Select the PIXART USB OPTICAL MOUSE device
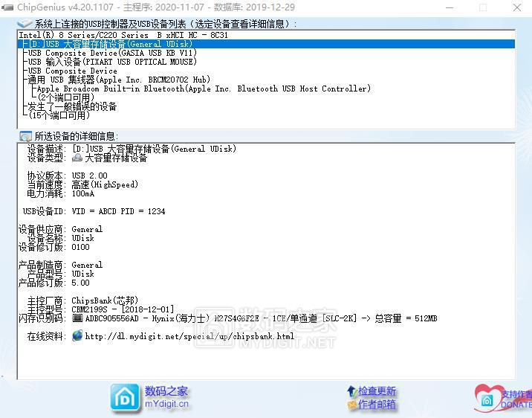Image resolution: width=532 pixels, height=418 pixels. click(x=112, y=62)
